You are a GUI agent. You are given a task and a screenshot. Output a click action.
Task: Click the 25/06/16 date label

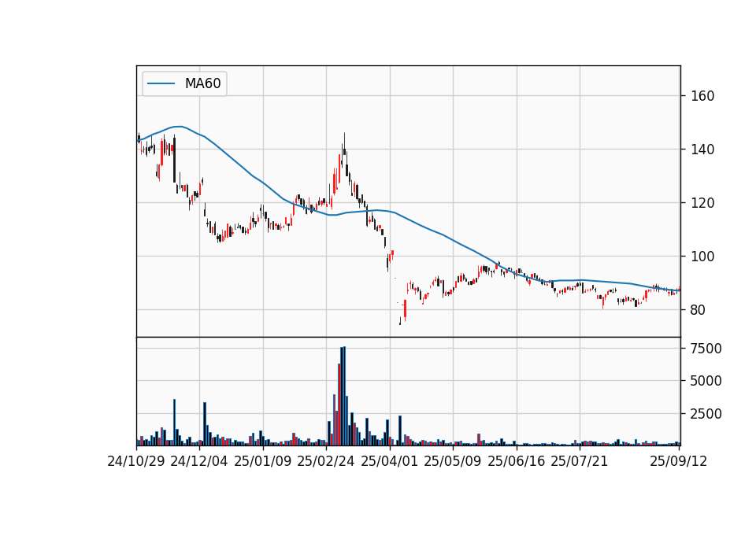coord(517,461)
